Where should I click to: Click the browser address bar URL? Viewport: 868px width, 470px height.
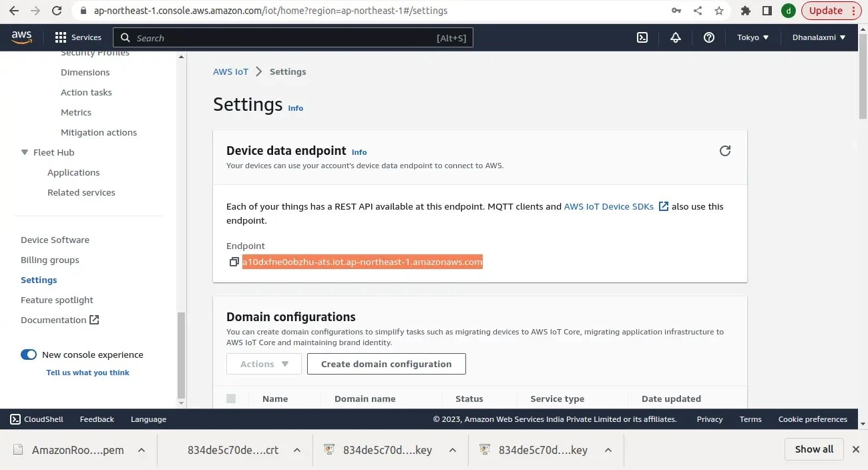coord(270,11)
